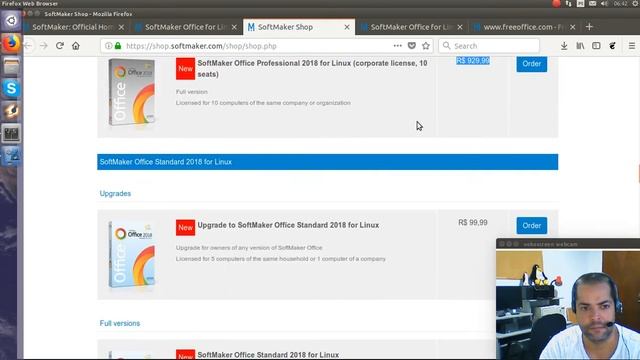
Task: Open page actions three-dot menu
Action: pos(398,46)
